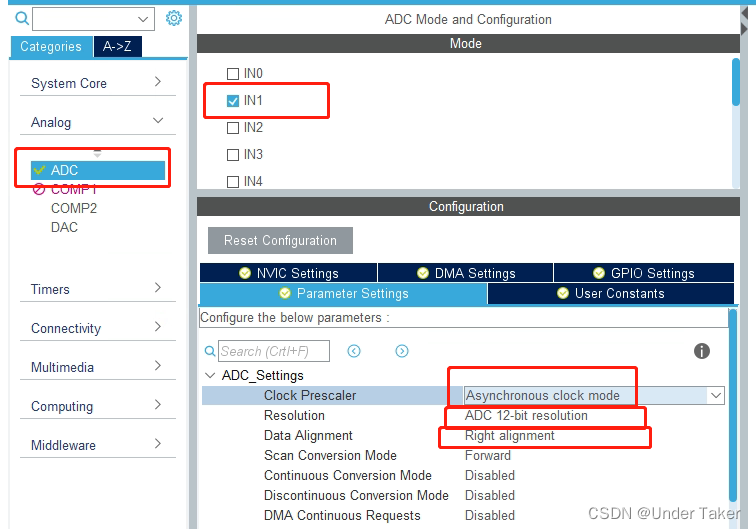The height and width of the screenshot is (529, 756).
Task: Click Disabled value for DMA Continuous Requests
Action: click(x=490, y=515)
